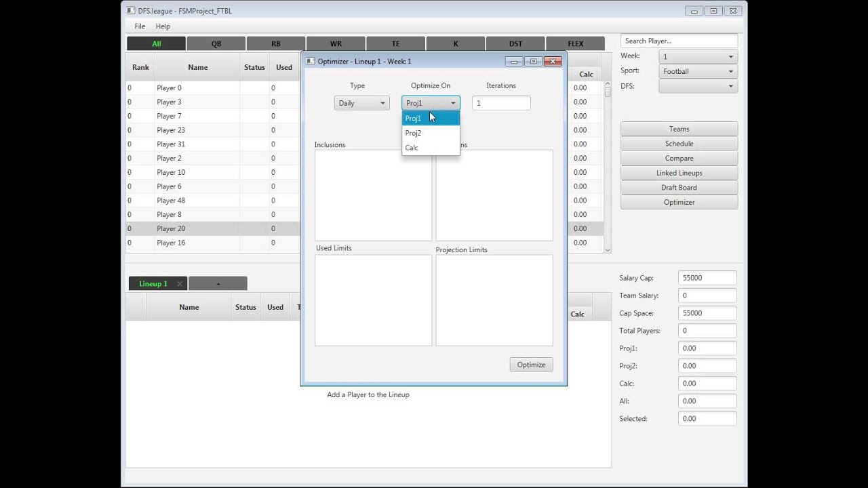Viewport: 868px width, 488px height.
Task: Close the Optimizer dialog window
Action: [x=553, y=61]
